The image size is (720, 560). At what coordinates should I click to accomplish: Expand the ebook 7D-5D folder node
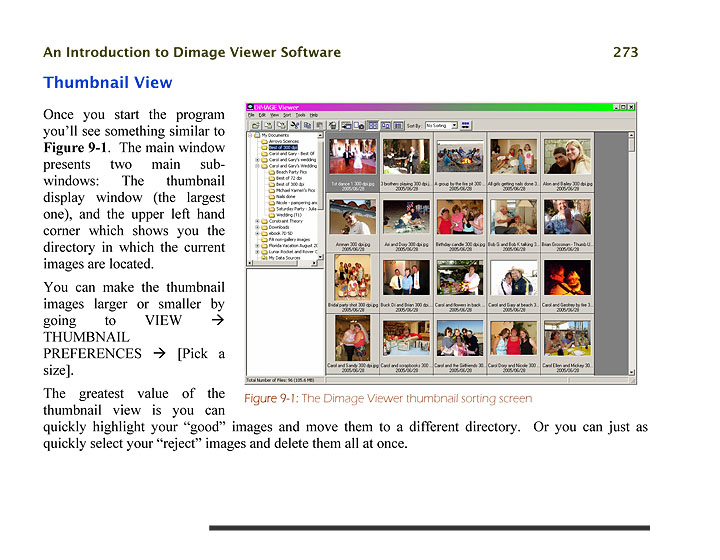(x=257, y=233)
